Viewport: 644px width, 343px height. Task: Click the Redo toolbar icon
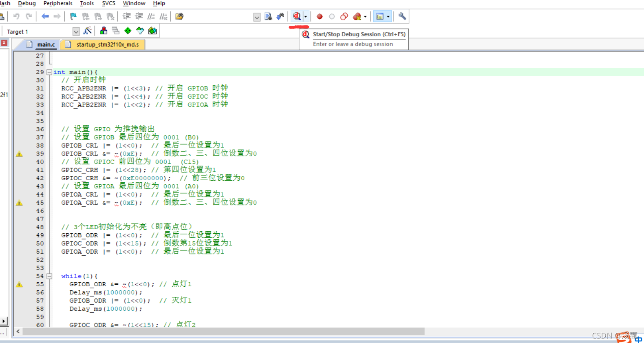[29, 16]
